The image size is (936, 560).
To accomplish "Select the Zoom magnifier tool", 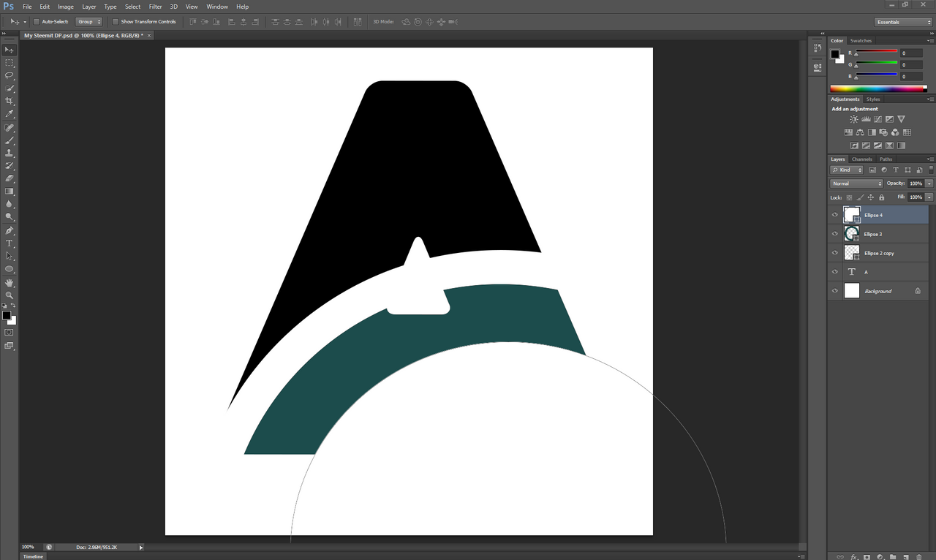I will point(10,295).
